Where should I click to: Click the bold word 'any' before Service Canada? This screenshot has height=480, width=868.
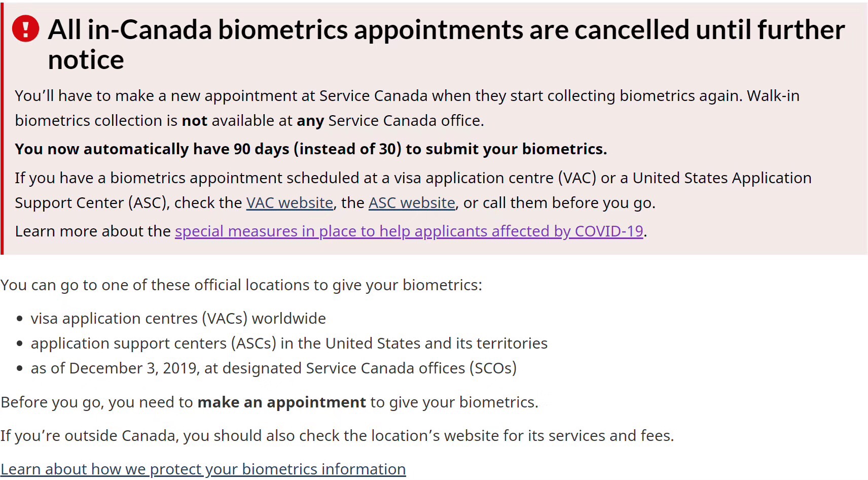[310, 121]
